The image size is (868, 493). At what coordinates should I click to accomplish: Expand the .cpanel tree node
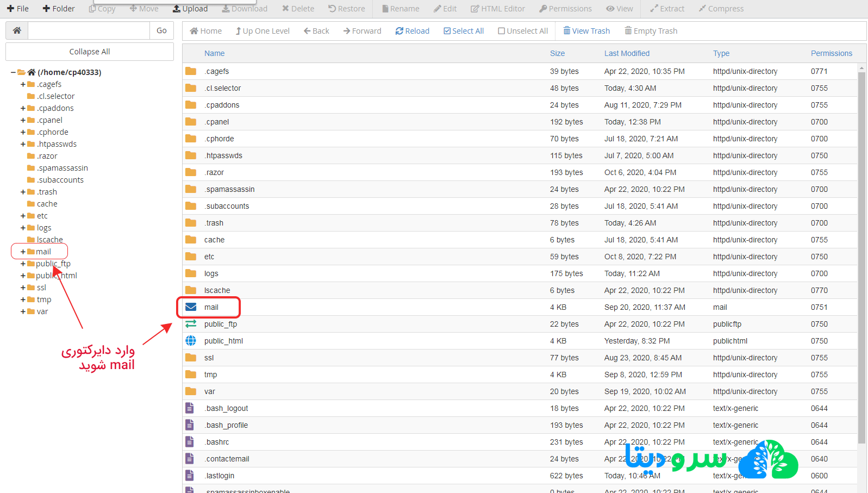coord(23,120)
